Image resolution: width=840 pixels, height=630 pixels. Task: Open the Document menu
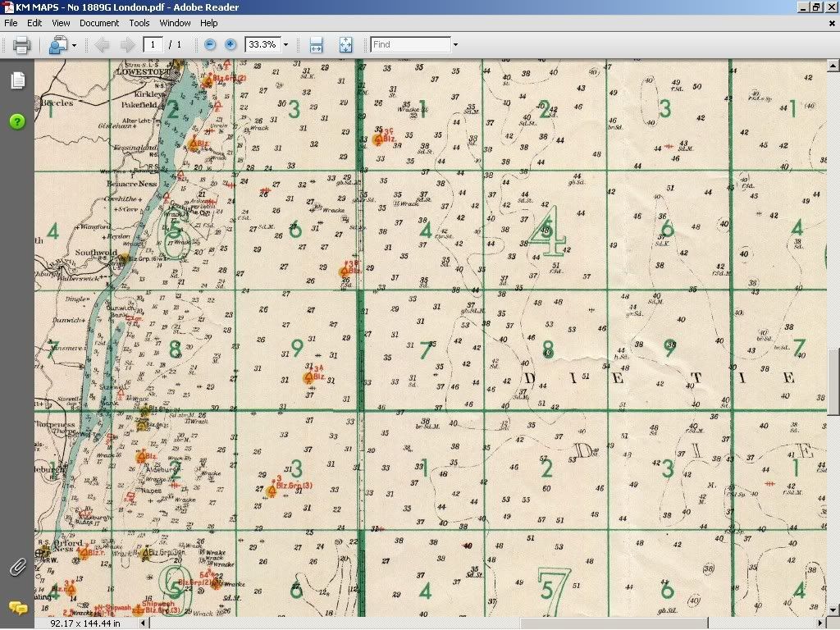[x=99, y=23]
